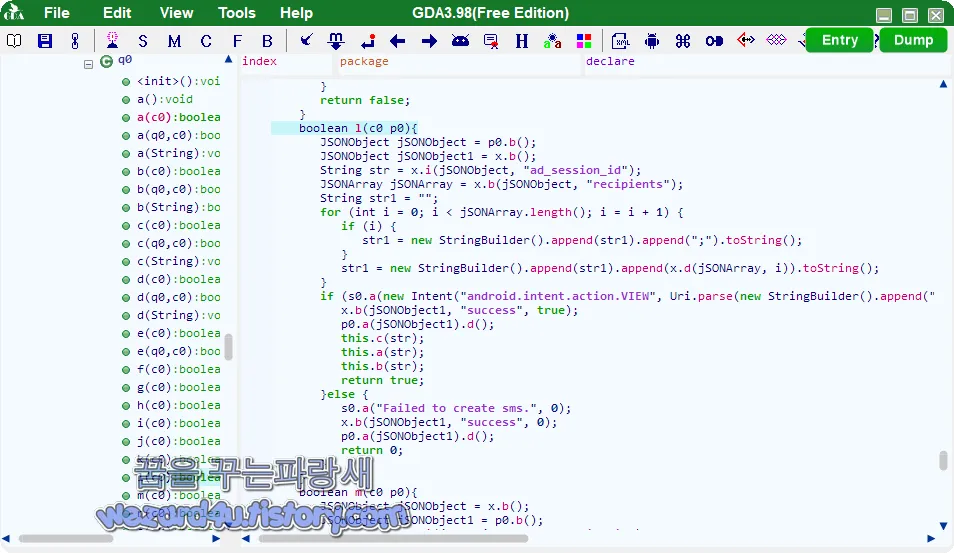Select a():void method in tree
The width and height of the screenshot is (954, 553).
pyautogui.click(x=165, y=99)
